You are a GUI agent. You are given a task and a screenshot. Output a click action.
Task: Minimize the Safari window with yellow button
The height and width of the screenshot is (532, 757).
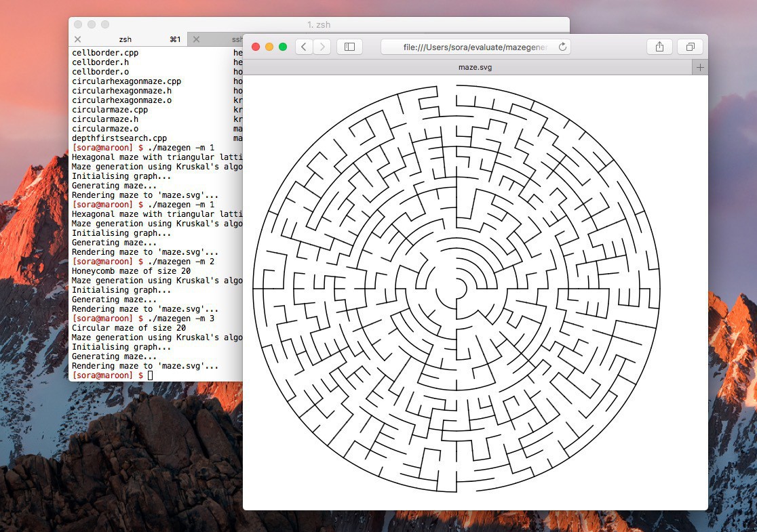pyautogui.click(x=269, y=47)
